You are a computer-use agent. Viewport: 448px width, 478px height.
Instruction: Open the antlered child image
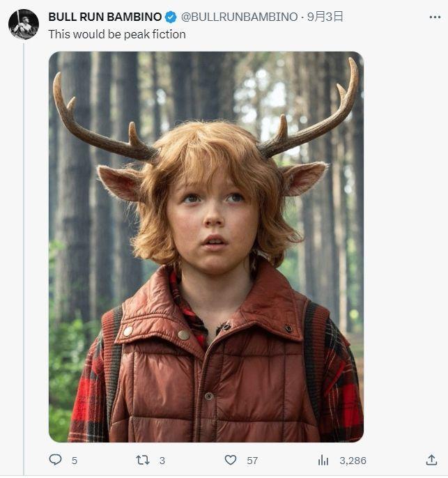(x=206, y=247)
